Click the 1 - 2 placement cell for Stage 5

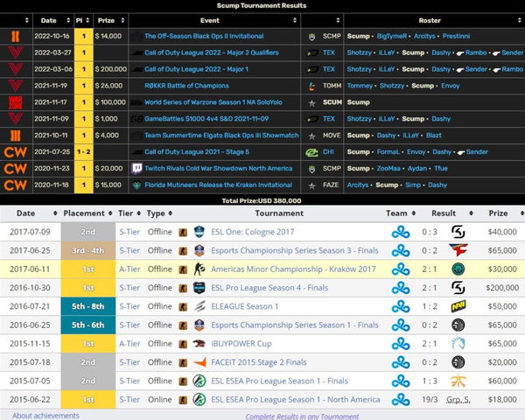pyautogui.click(x=84, y=152)
